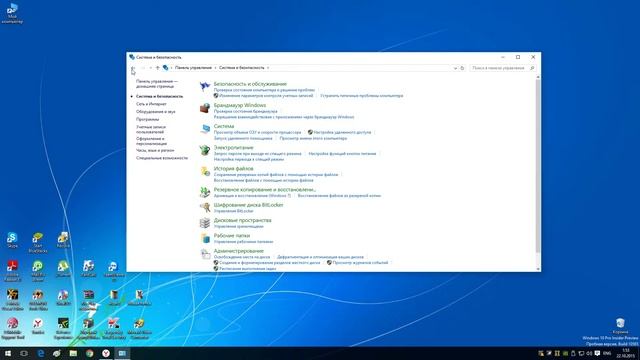Click the vertical scrollbar in Control Panel
Image resolution: width=640 pixels, height=360 pixels.
[x=538, y=165]
